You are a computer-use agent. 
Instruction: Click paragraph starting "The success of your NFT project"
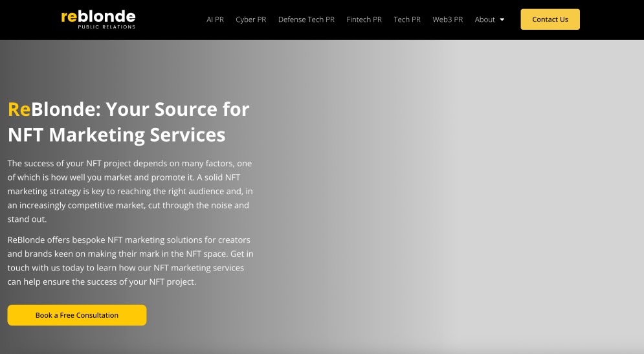click(130, 191)
